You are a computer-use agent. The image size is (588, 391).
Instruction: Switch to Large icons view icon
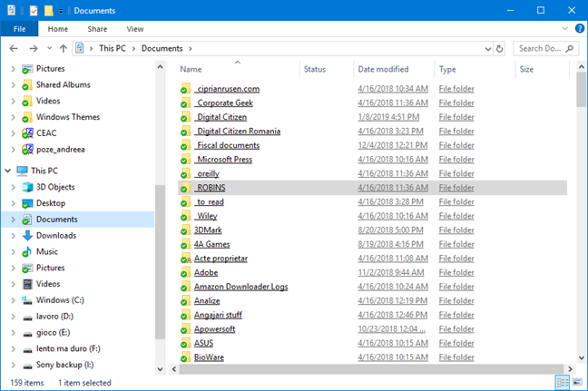coord(577,383)
